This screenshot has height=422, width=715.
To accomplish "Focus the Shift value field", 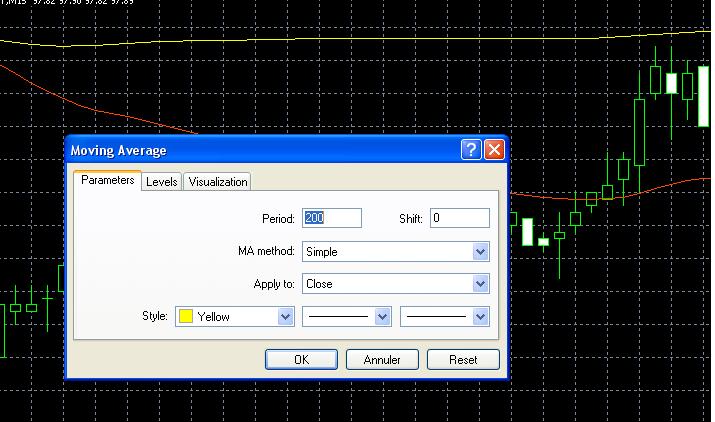I will [x=460, y=218].
